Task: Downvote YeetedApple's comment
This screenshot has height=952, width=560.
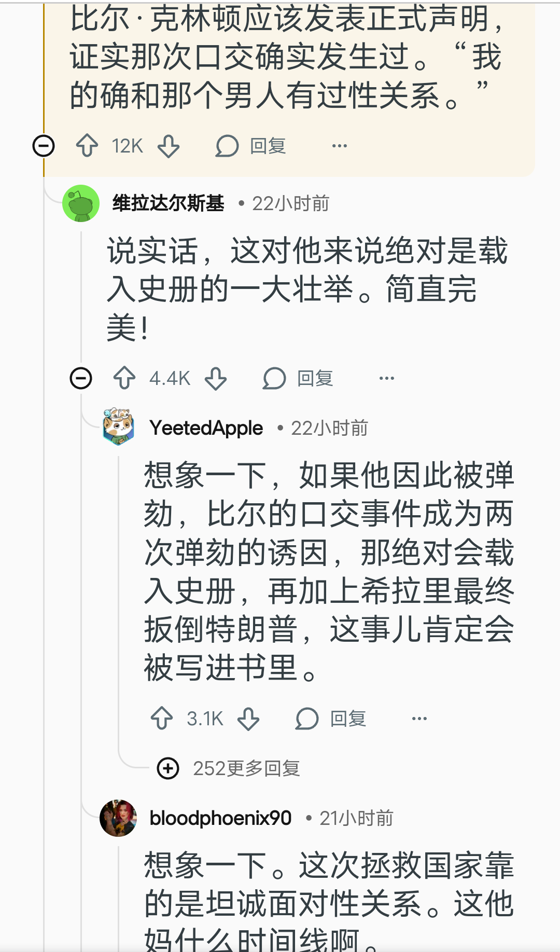Action: click(x=248, y=719)
